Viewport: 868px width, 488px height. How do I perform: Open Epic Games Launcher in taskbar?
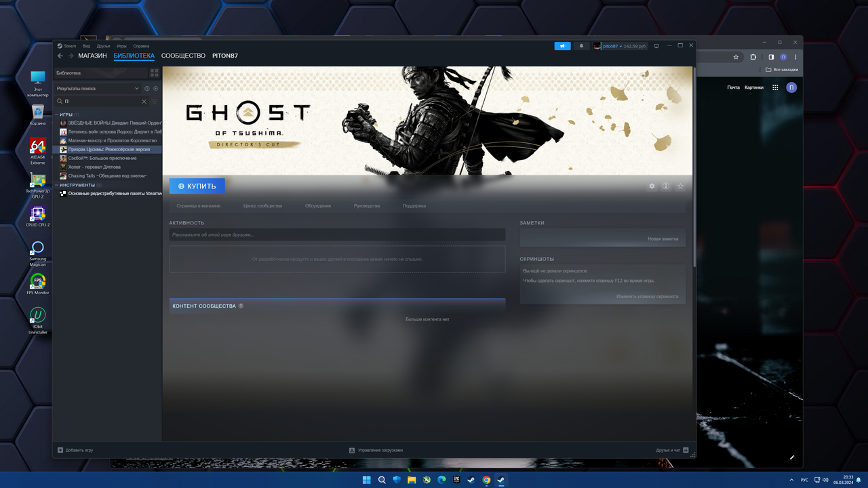click(456, 480)
